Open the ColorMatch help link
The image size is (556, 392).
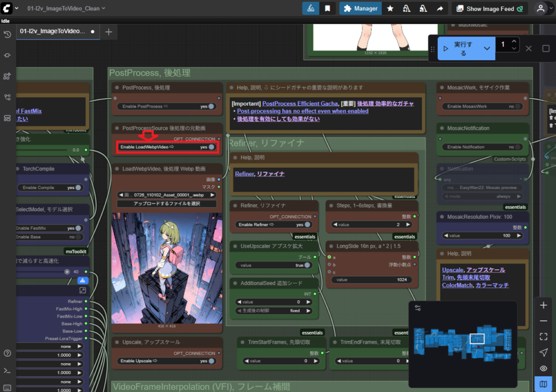tap(457, 285)
